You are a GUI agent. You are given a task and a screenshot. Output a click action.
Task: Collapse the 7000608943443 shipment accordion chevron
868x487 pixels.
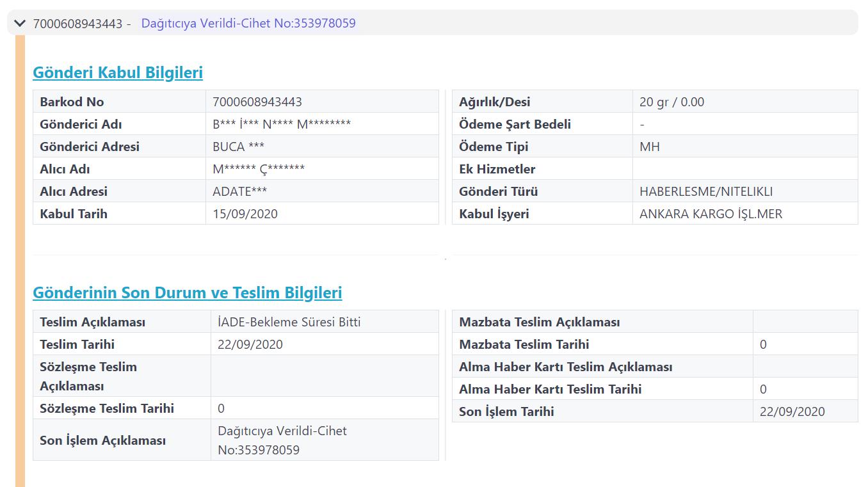click(x=19, y=24)
